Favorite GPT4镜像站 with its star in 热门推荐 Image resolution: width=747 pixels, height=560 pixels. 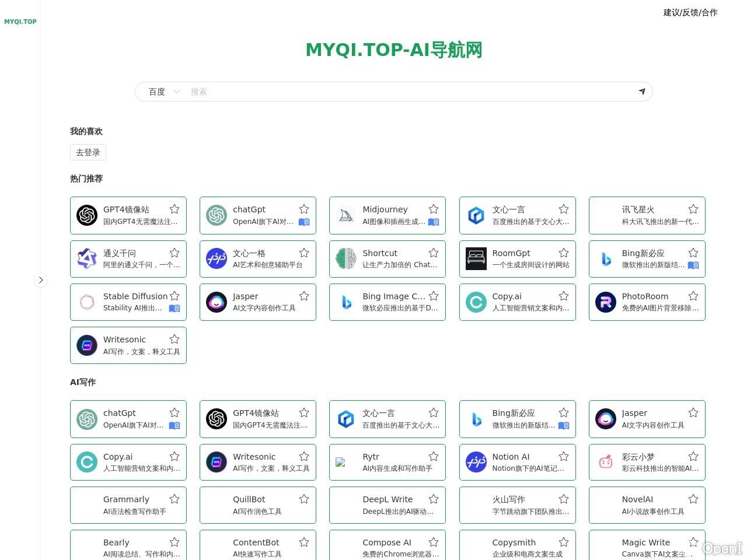pyautogui.click(x=174, y=209)
